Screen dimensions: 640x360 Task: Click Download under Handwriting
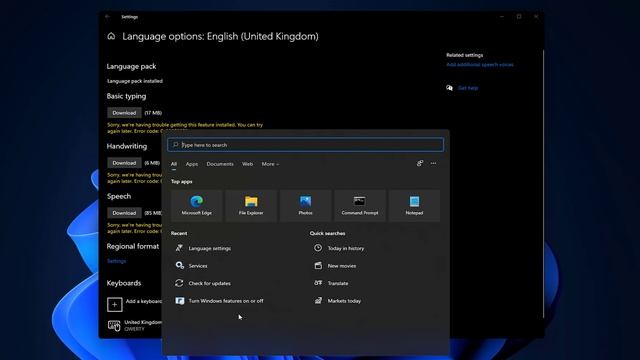pos(124,163)
